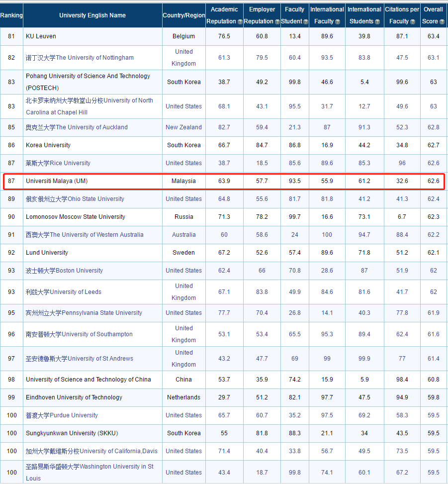Click the New Zealand country link
Screen dimensions: 448x484
(184, 127)
